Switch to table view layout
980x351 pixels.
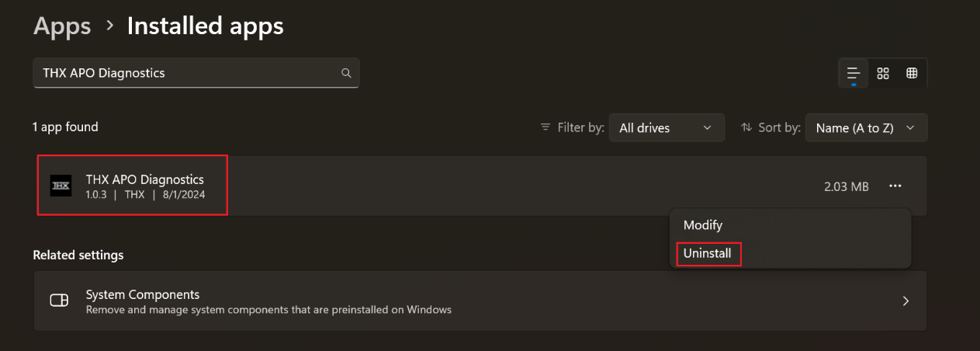tap(912, 73)
